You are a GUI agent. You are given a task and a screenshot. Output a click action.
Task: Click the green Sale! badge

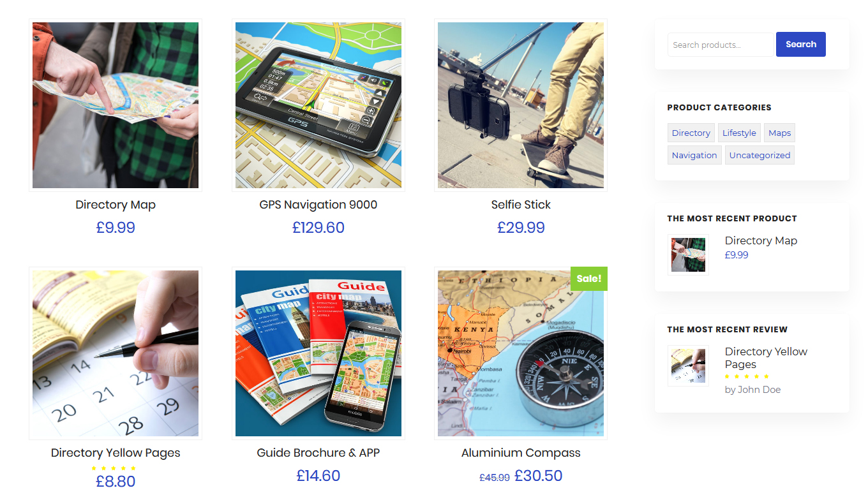coord(589,279)
